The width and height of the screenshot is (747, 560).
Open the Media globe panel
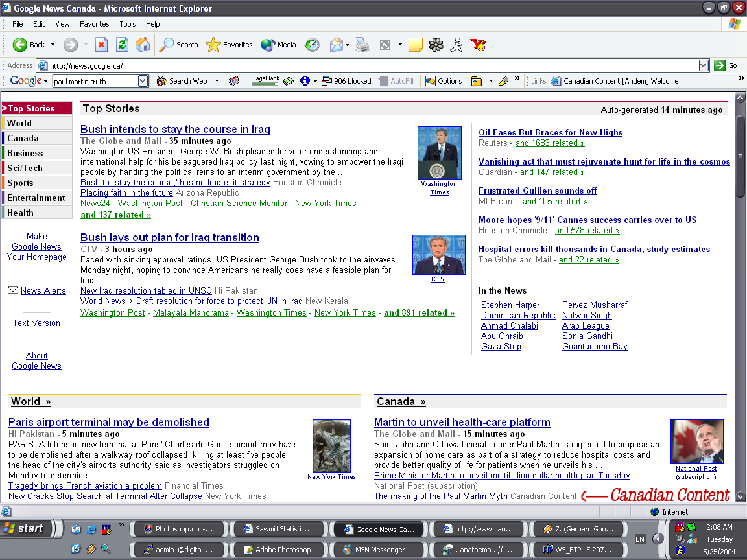279,45
